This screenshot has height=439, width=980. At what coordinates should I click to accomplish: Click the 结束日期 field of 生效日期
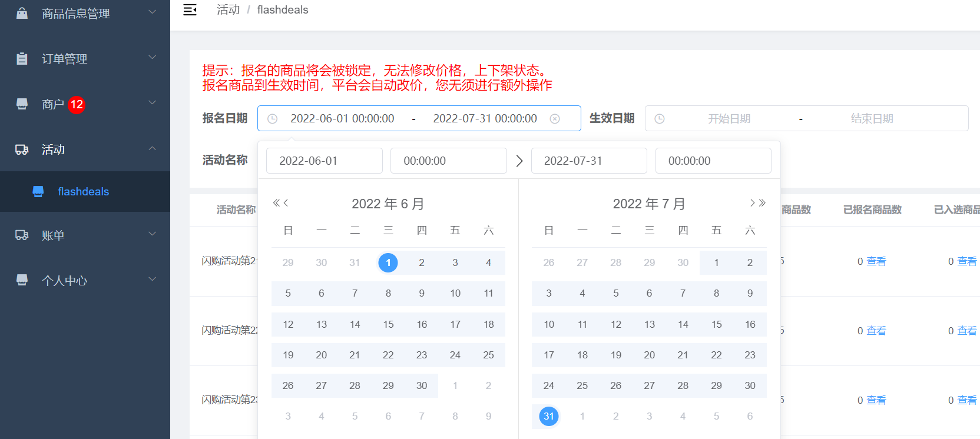(x=872, y=119)
